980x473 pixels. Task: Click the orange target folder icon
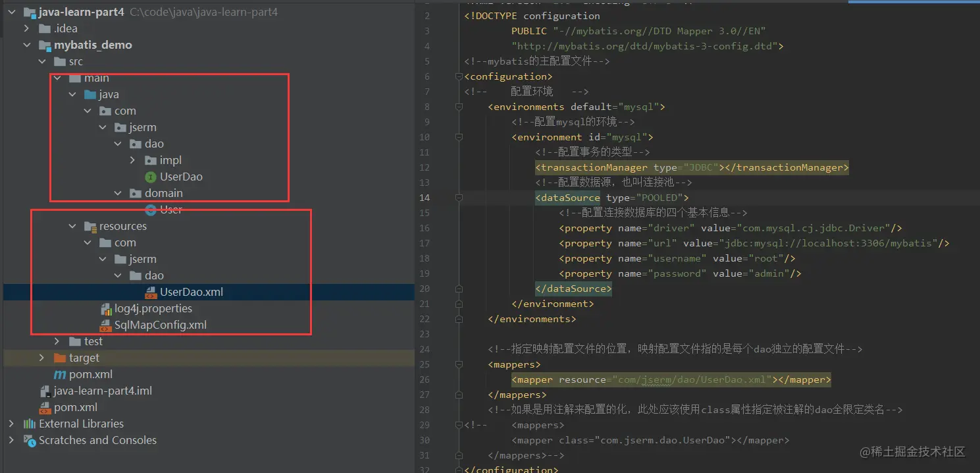click(x=60, y=358)
